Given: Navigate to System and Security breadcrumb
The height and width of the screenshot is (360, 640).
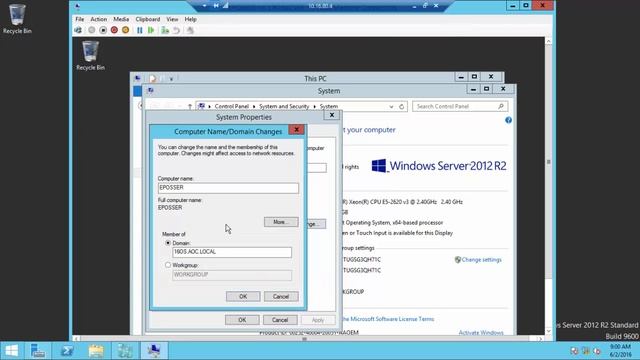Looking at the screenshot, I should click(284, 107).
